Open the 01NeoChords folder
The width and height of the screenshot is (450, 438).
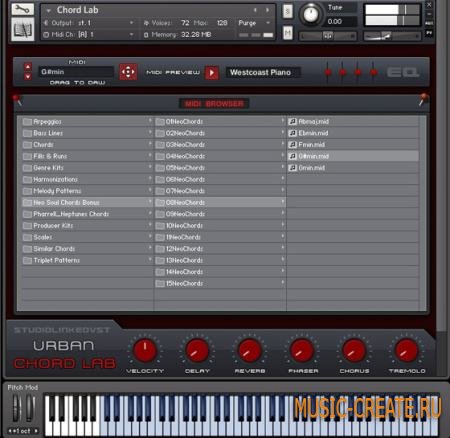coord(220,122)
